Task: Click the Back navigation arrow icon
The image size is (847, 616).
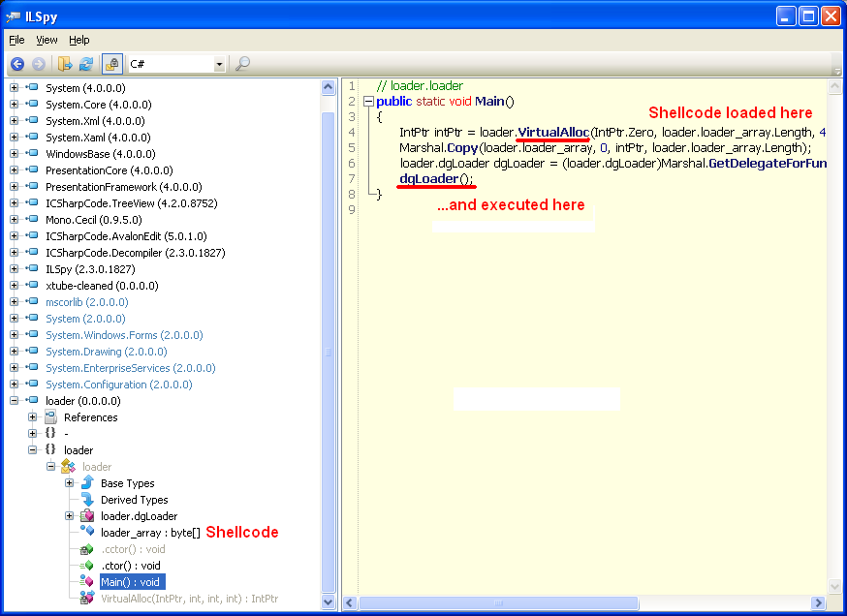Action: tap(17, 64)
